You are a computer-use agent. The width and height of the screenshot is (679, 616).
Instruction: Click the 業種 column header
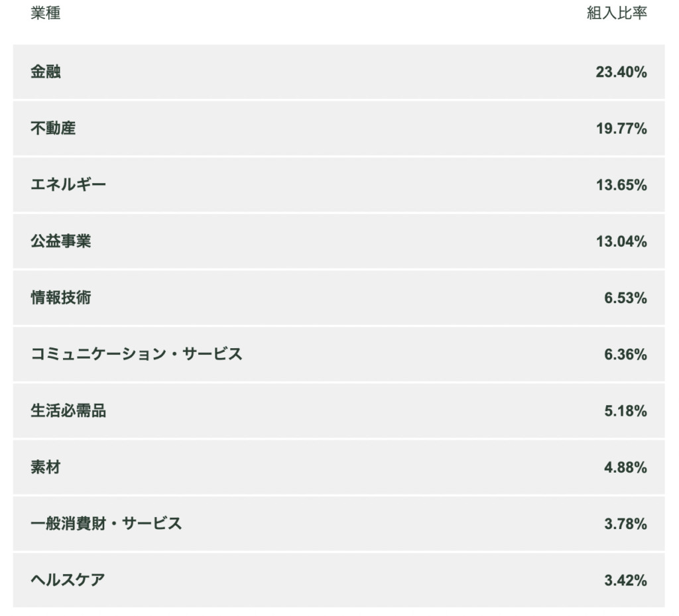pos(46,13)
